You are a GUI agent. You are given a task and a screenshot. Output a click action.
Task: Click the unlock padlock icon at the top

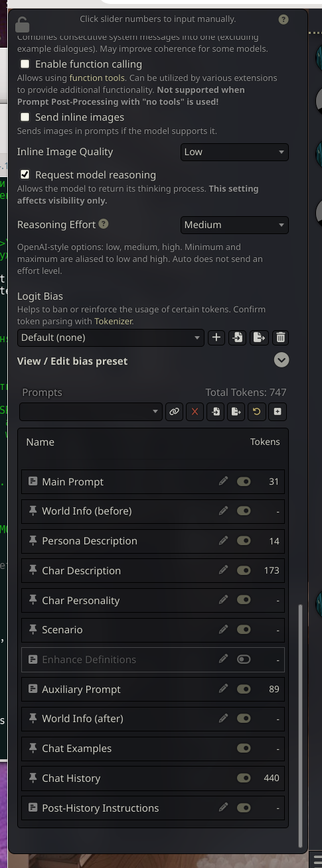coord(22,25)
